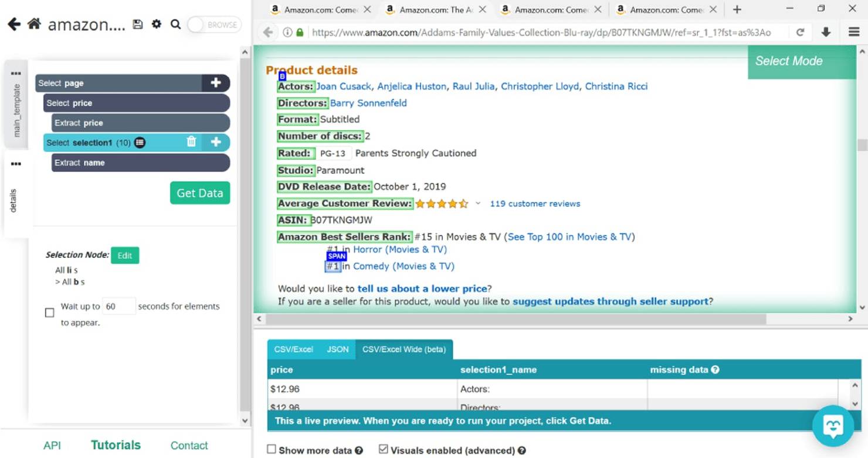
Task: Click site info icon in address bar
Action: point(287,32)
